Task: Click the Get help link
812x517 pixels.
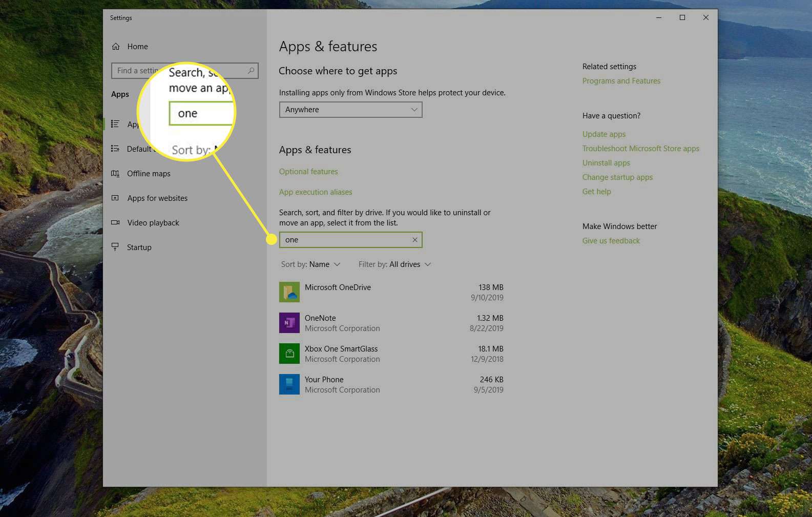Action: pos(596,192)
